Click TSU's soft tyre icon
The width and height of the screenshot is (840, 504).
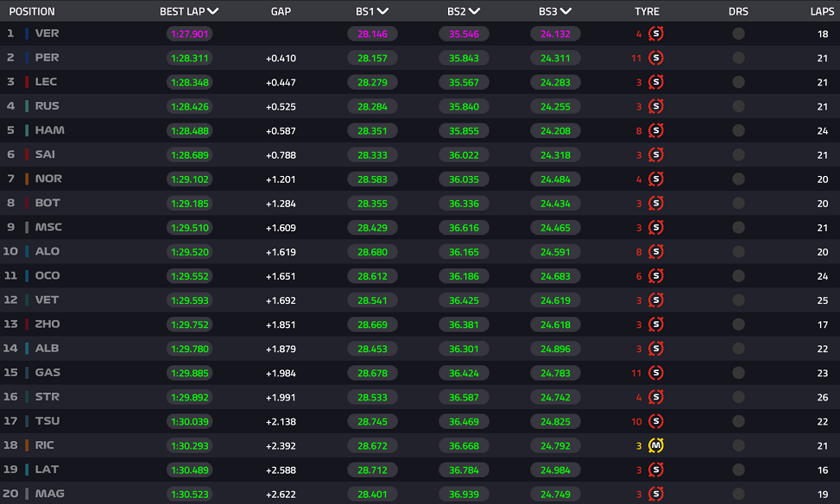656,421
